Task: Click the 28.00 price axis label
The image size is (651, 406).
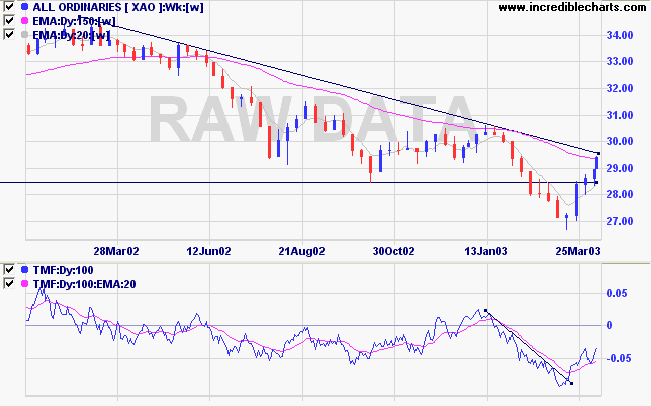Action: pyautogui.click(x=620, y=194)
